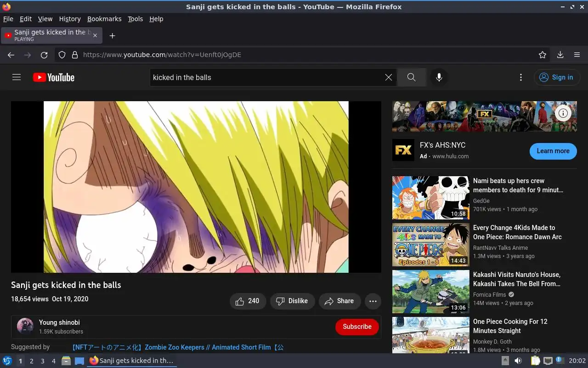Open the Kakashi Visits Naruto's House thumbnail
The width and height of the screenshot is (588, 368).
pyautogui.click(x=430, y=292)
